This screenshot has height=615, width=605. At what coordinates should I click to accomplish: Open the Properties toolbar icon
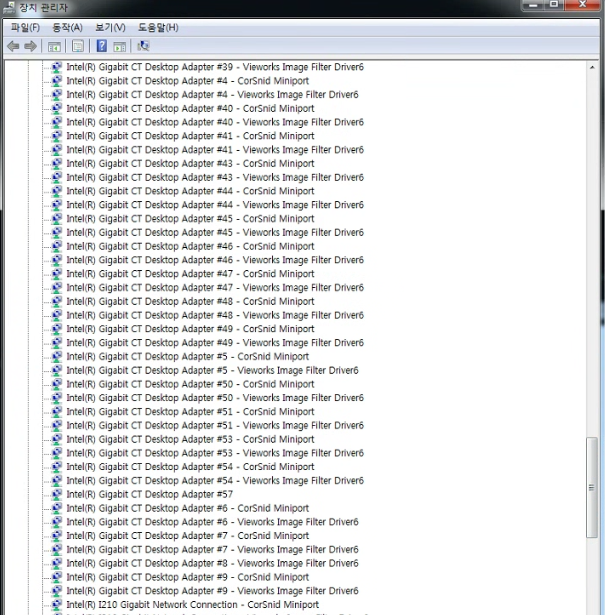click(78, 47)
